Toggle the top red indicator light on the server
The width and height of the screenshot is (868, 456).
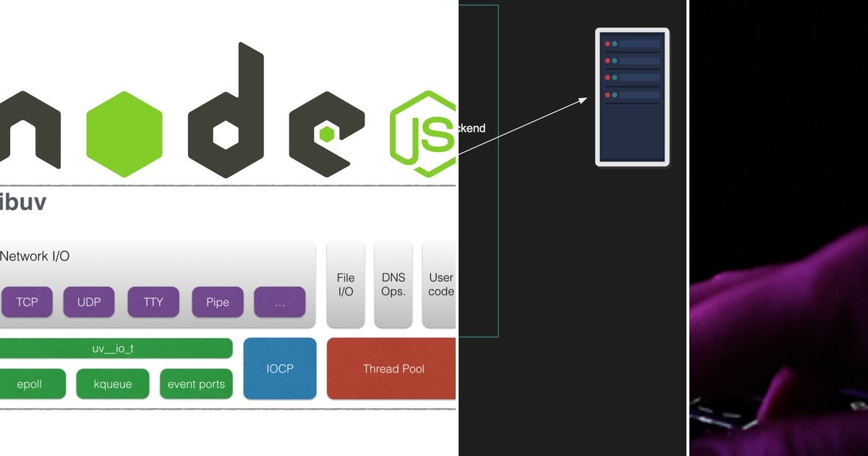pos(608,43)
